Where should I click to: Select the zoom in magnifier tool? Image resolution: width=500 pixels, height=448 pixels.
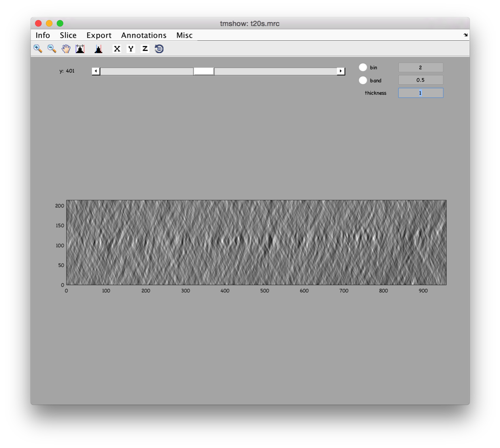click(x=38, y=49)
